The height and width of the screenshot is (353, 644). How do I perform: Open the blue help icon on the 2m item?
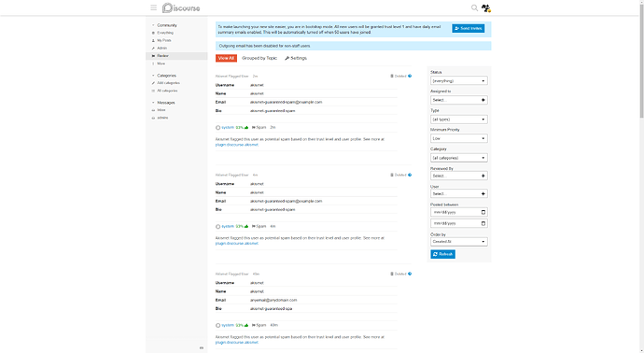pos(410,76)
